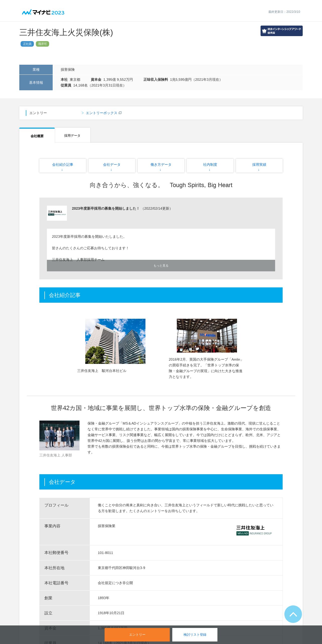Click the 会社データ blue section header
322x644 pixels.
pyautogui.click(x=161, y=482)
